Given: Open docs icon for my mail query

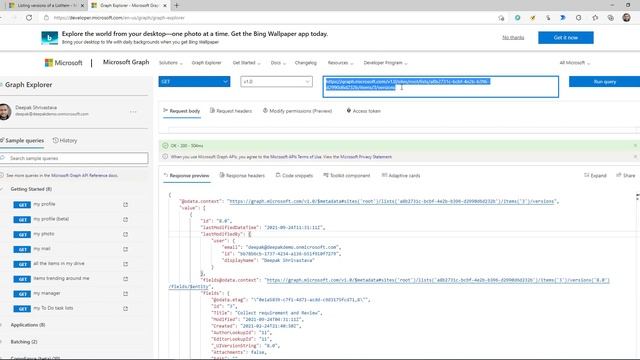Looking at the screenshot, I should pos(125,249).
